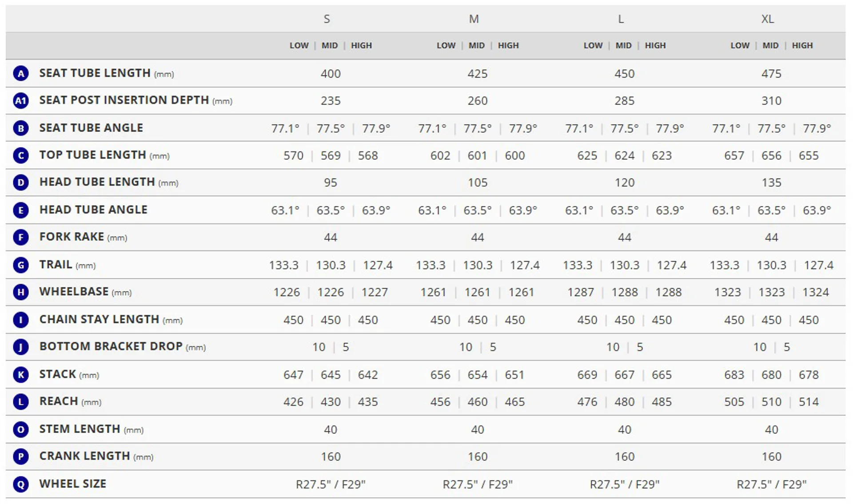Click the P icon beside Crank Length
The image size is (853, 504).
point(20,456)
